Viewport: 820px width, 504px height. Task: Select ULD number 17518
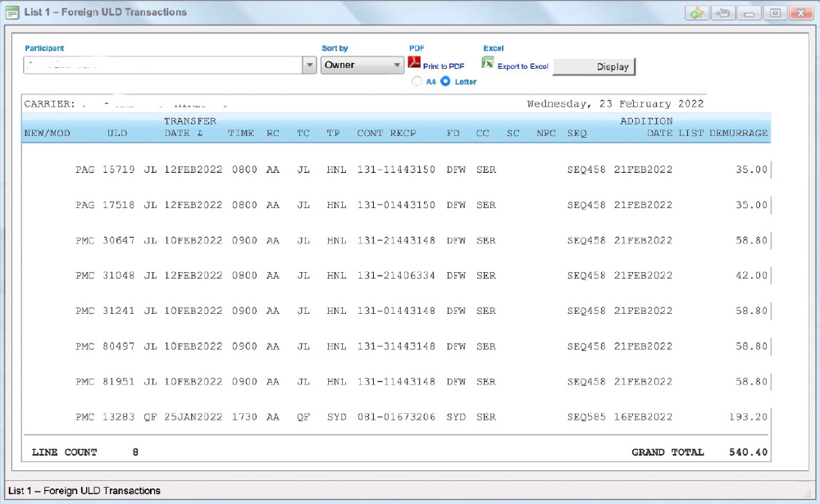coord(118,205)
